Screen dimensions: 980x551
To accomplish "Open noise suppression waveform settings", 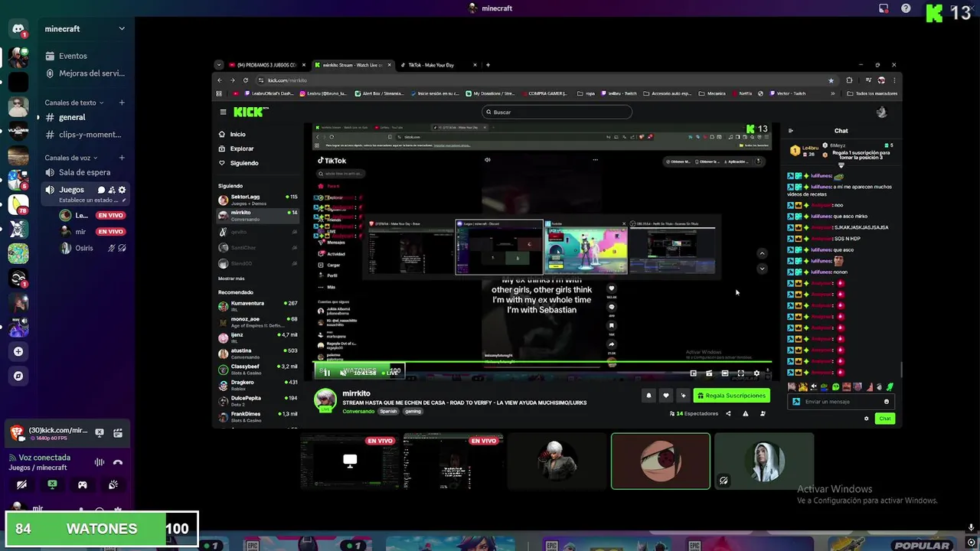I will pyautogui.click(x=100, y=462).
